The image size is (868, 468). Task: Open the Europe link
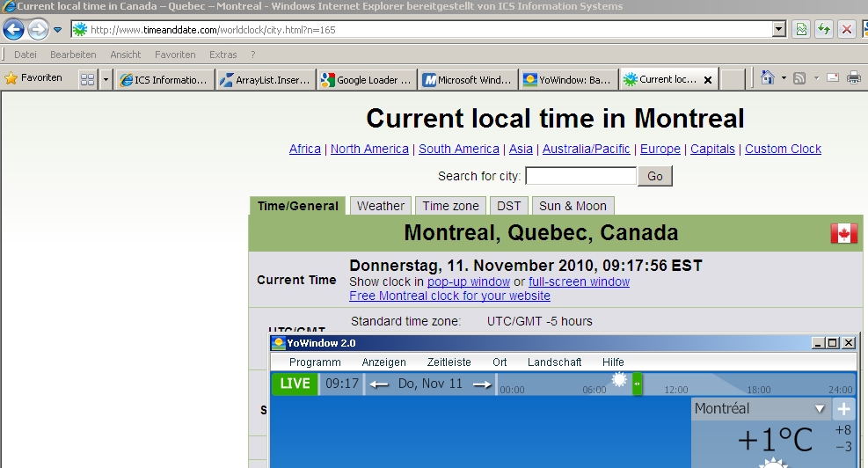point(660,149)
